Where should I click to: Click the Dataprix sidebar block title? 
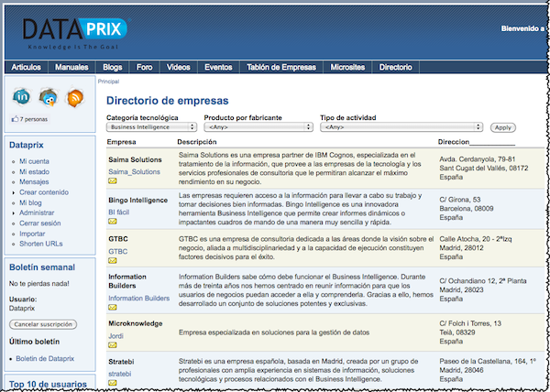point(27,145)
